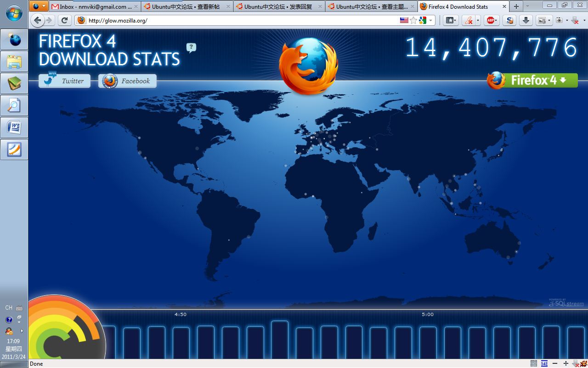Go back to the previous page

point(38,20)
